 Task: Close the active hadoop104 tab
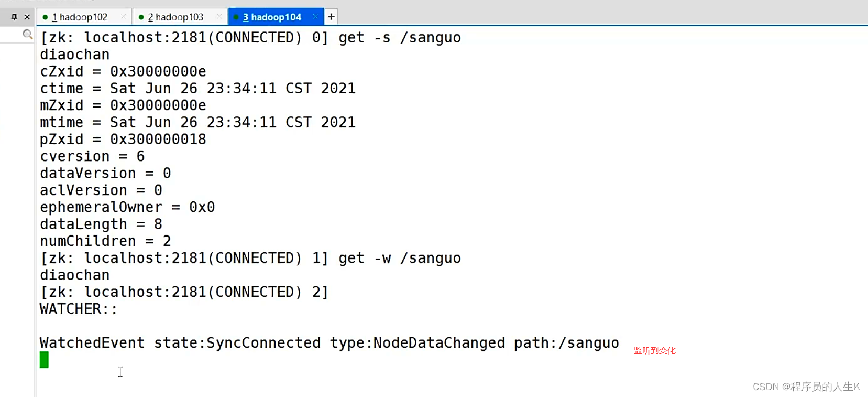(315, 17)
